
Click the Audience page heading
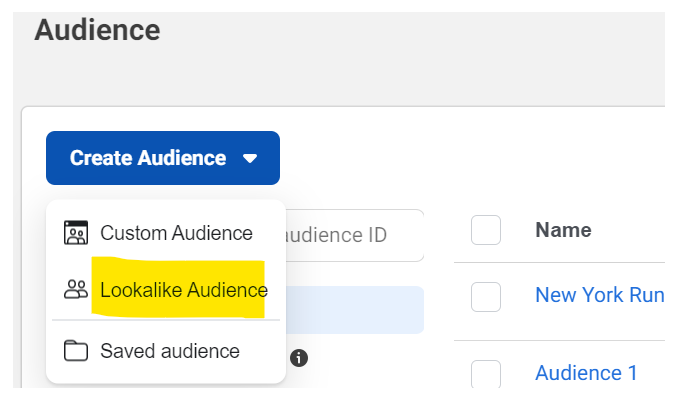(x=97, y=30)
